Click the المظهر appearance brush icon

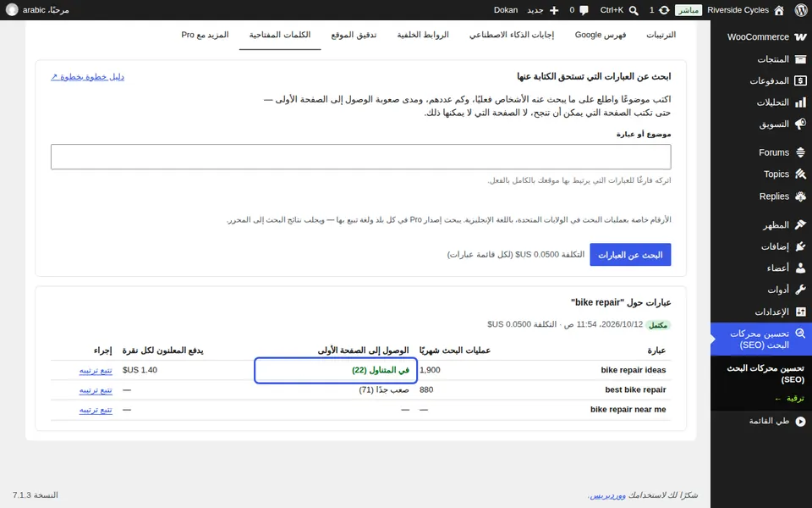point(801,225)
